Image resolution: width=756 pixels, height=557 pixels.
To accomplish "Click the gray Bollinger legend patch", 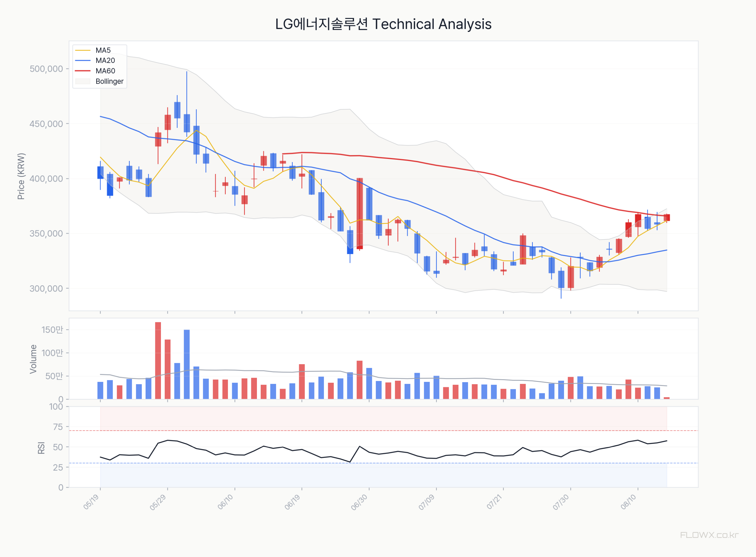I will click(83, 82).
